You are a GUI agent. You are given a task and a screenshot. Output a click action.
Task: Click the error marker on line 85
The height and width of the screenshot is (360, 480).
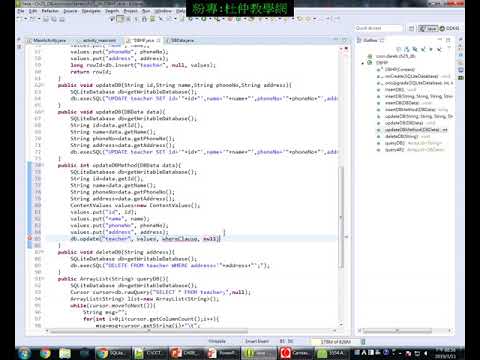click(30, 239)
